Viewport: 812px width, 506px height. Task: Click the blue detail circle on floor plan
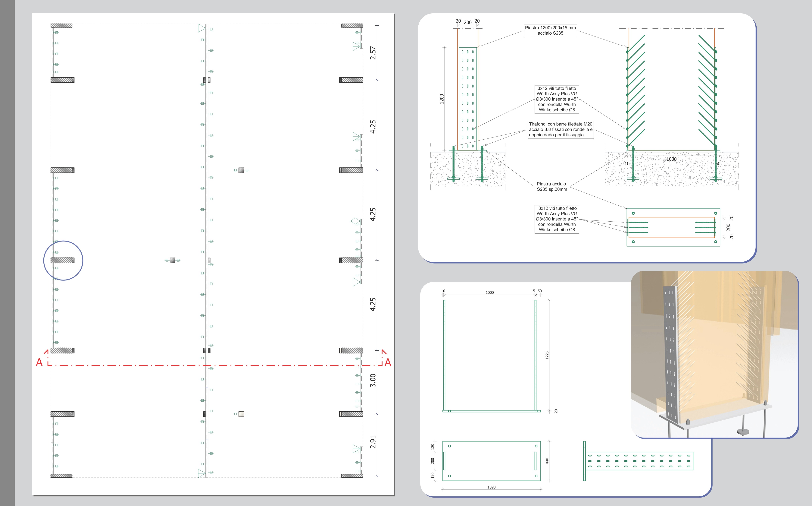[63, 260]
